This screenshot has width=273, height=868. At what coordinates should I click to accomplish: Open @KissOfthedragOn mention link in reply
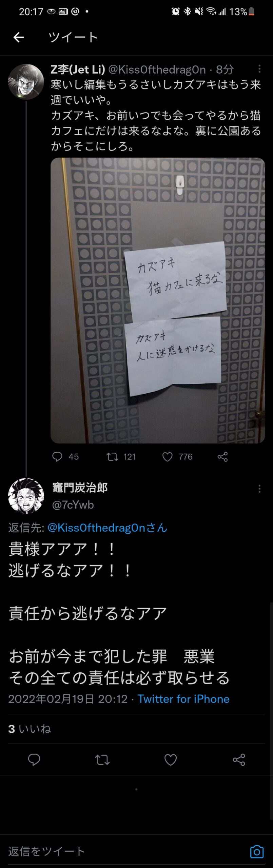pos(107,528)
